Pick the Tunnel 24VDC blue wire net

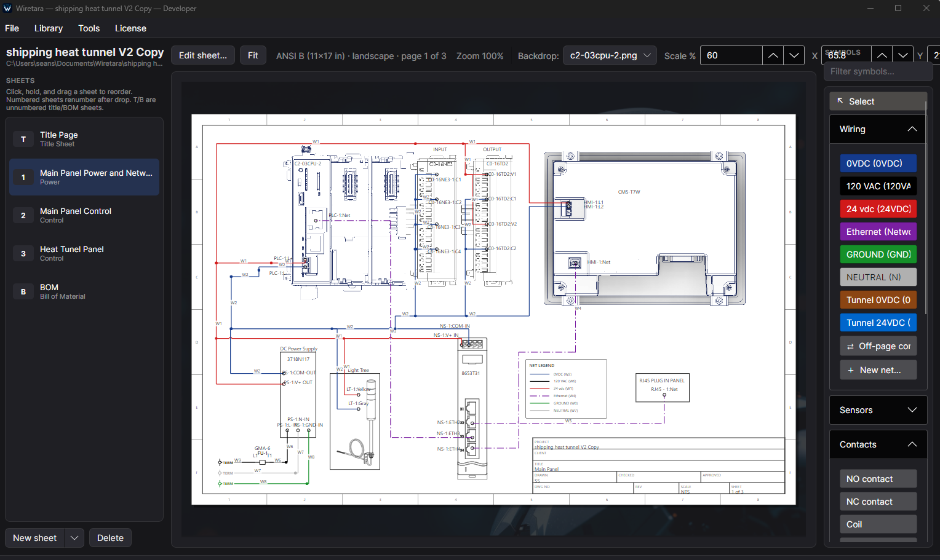click(878, 323)
